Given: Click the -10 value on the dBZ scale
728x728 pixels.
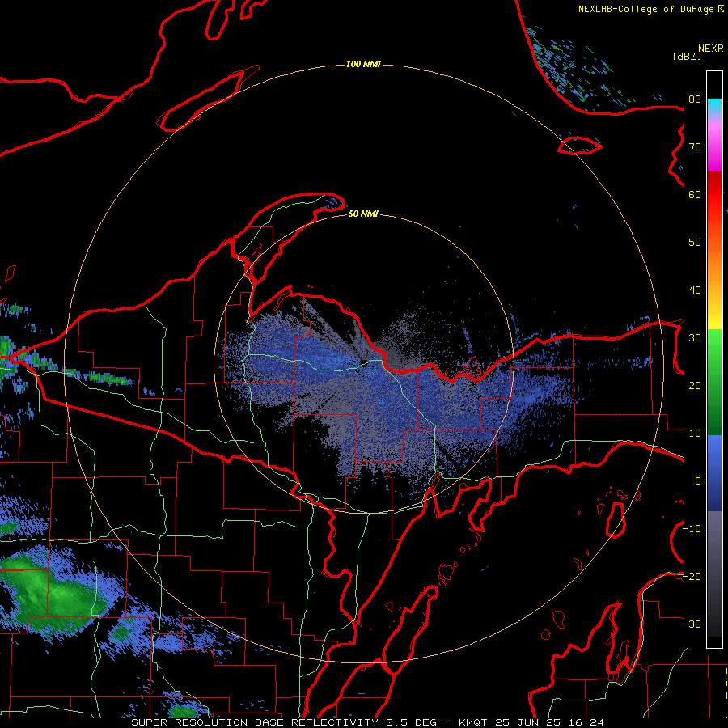Looking at the screenshot, I should click(692, 529).
